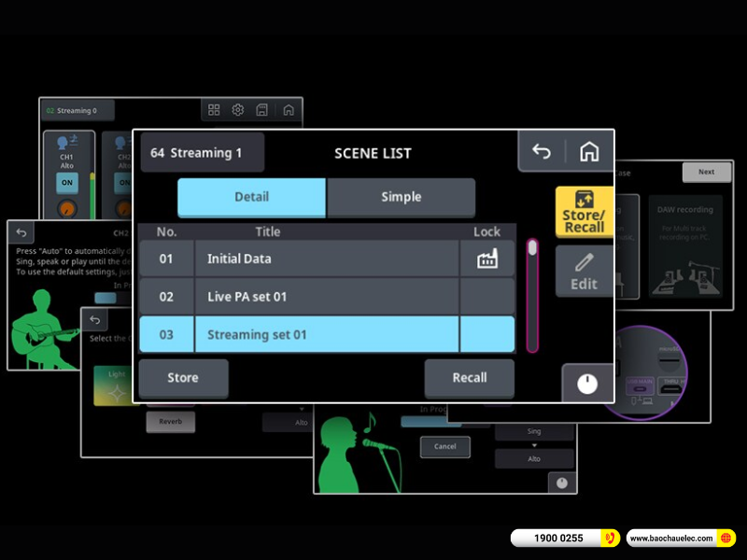
Task: Toggle the lock cell for Streaming set 01
Action: pyautogui.click(x=487, y=334)
